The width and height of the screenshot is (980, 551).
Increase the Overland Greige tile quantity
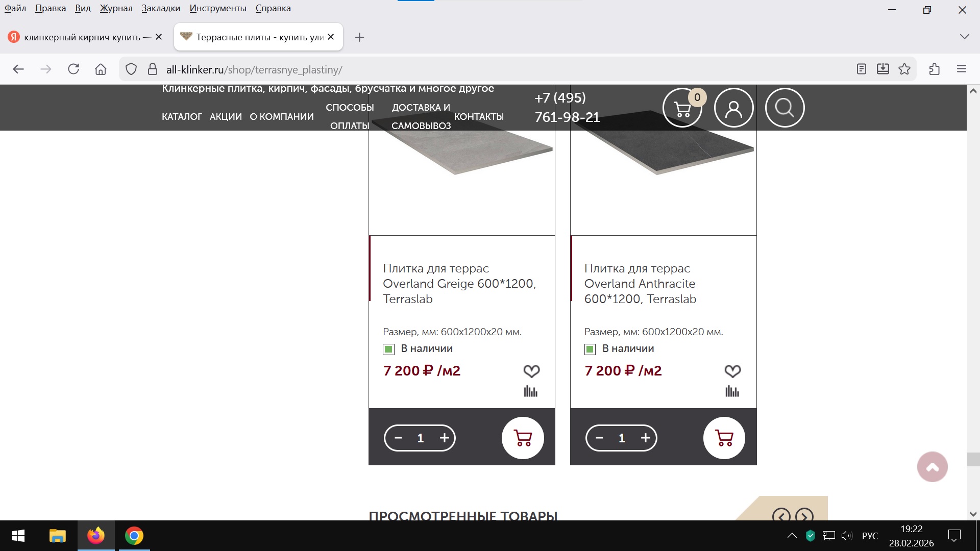click(444, 438)
